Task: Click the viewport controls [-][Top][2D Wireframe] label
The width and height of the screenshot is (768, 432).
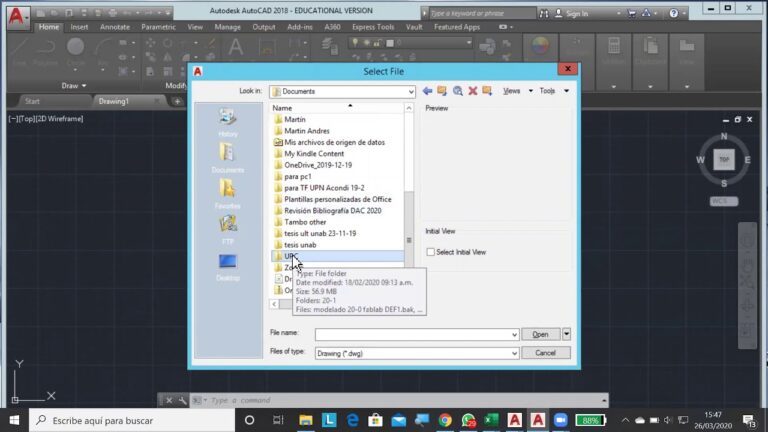Action: point(46,119)
